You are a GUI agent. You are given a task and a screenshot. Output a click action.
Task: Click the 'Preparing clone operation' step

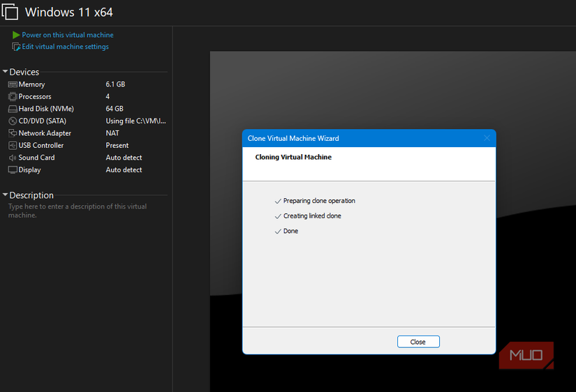pyautogui.click(x=319, y=201)
